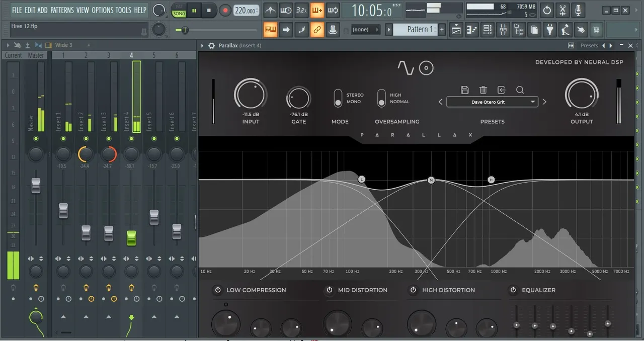644x341 pixels.
Task: Open the EDIT menu
Action: [x=30, y=10]
